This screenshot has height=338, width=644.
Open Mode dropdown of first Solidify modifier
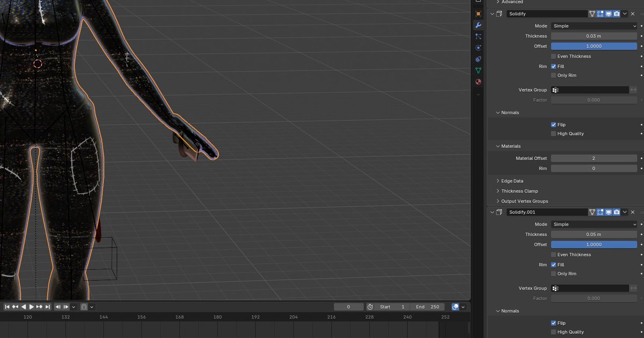pyautogui.click(x=594, y=26)
